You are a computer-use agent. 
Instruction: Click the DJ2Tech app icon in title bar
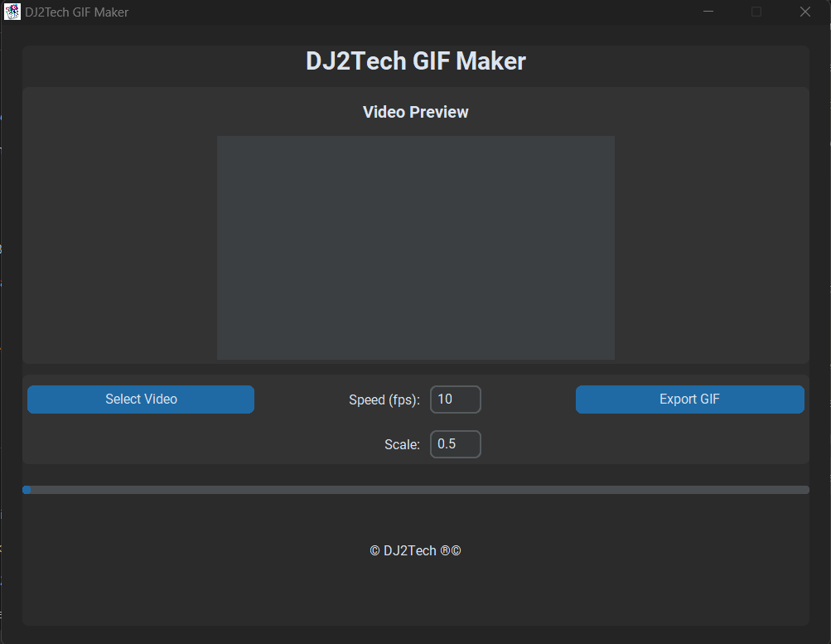pos(12,12)
